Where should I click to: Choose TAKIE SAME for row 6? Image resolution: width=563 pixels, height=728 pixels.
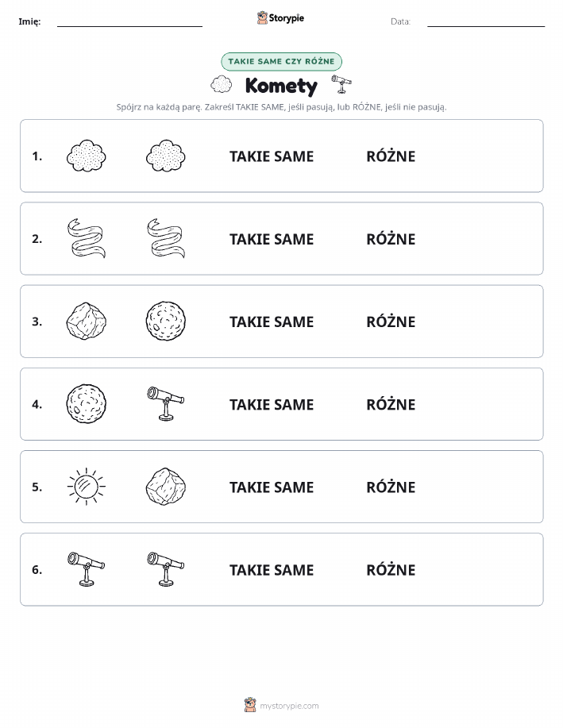272,570
